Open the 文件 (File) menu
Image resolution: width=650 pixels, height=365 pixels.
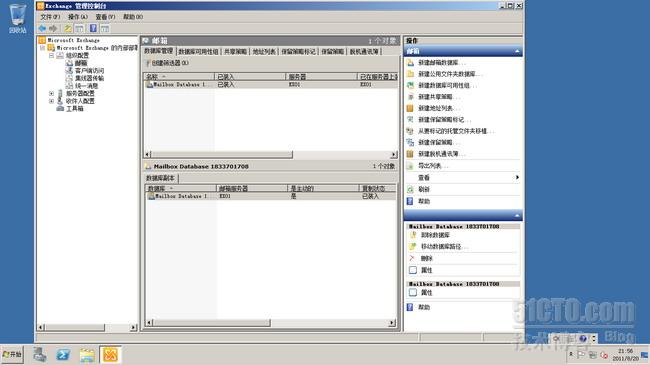pos(50,17)
